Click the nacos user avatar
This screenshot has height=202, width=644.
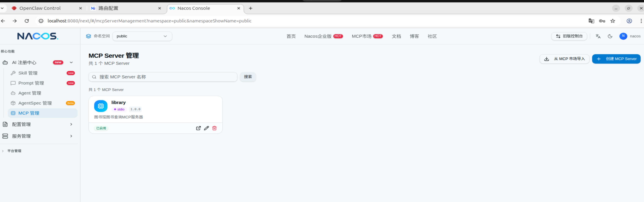pyautogui.click(x=623, y=36)
